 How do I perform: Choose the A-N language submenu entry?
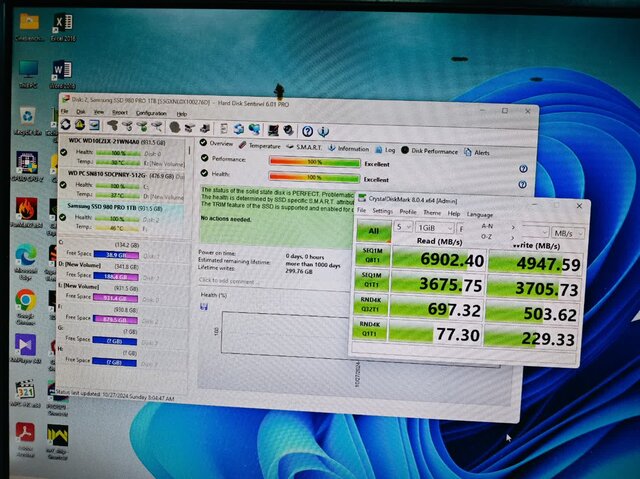[x=488, y=226]
